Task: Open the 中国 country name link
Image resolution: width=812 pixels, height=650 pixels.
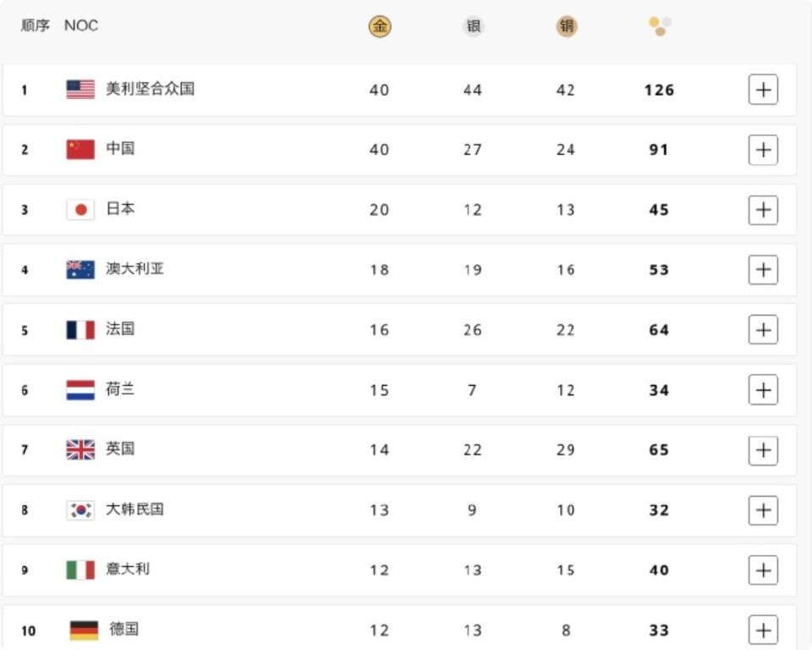Action: (x=120, y=149)
